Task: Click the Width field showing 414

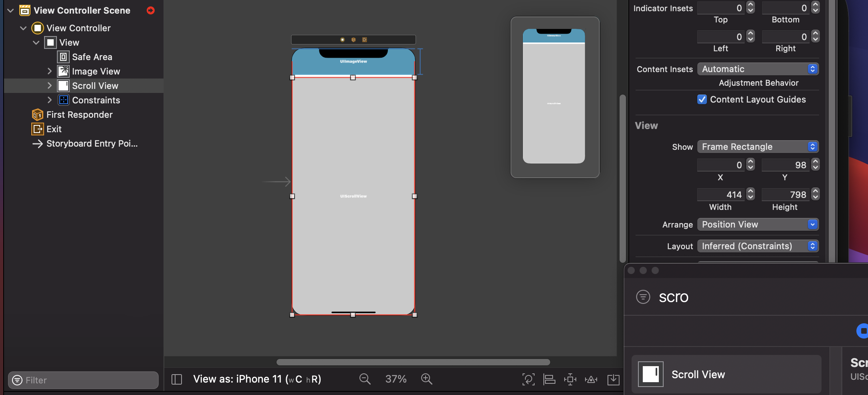Action: pyautogui.click(x=721, y=195)
